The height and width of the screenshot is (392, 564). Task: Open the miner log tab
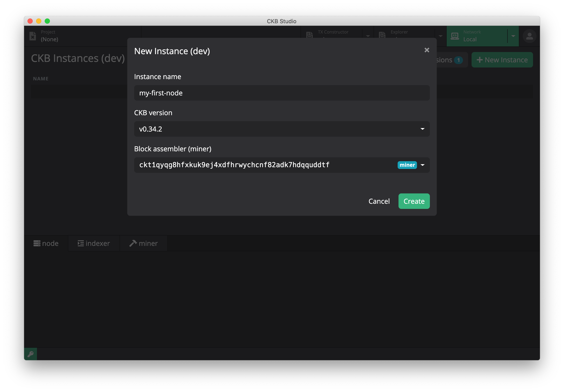[144, 243]
